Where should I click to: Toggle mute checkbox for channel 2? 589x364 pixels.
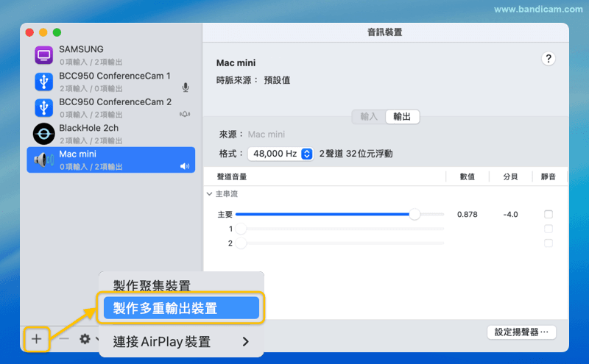[x=548, y=243]
